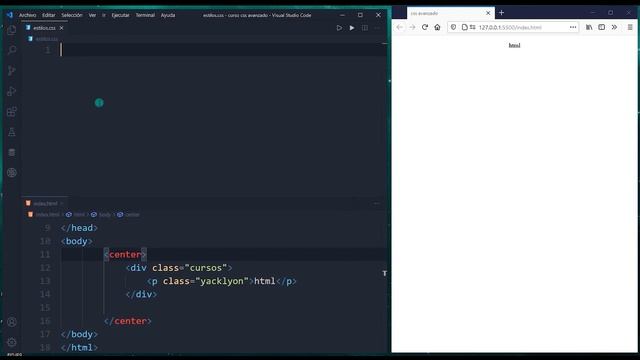The height and width of the screenshot is (360, 640).
Task: Open the Ir menu
Action: 104,15
